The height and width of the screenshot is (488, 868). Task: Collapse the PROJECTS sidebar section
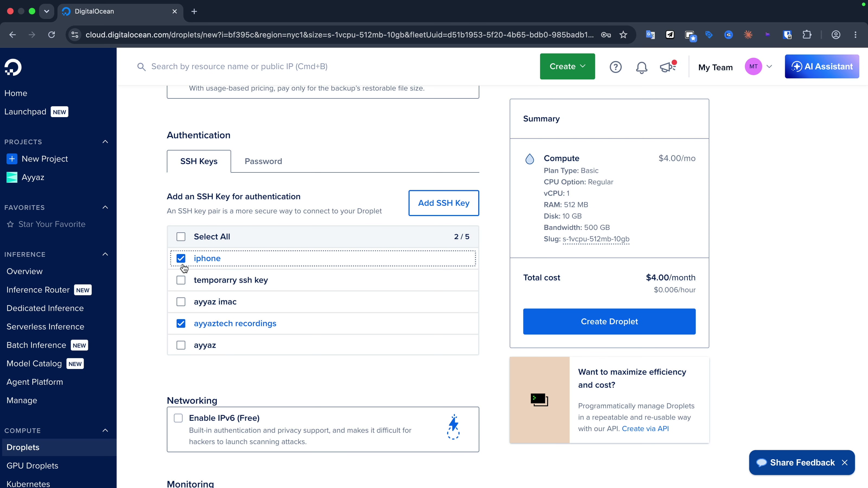(x=105, y=142)
